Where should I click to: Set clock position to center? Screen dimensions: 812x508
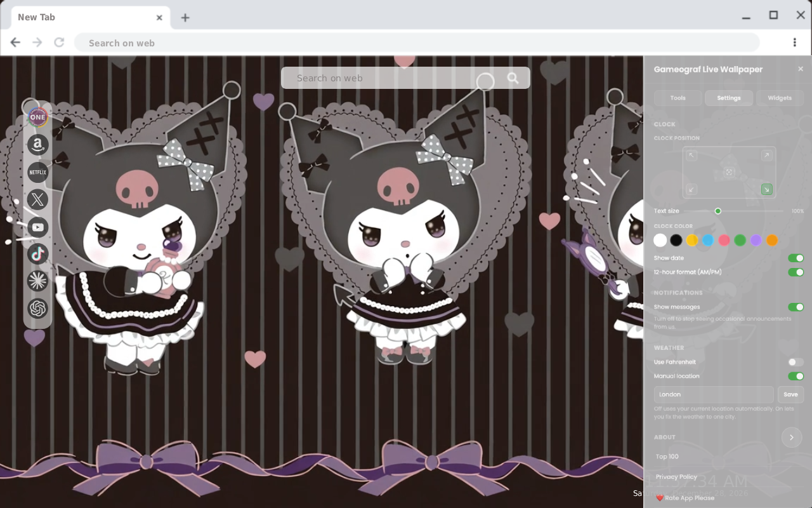[x=729, y=172]
